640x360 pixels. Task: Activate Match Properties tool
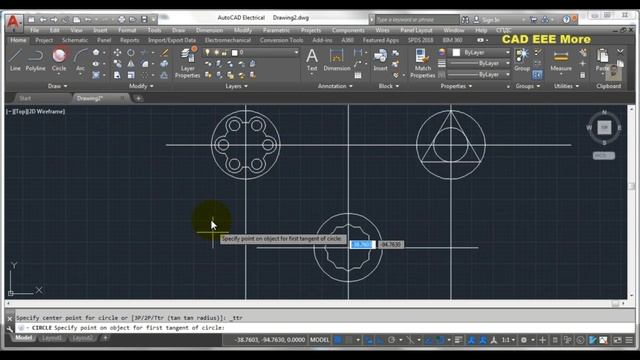(422, 62)
